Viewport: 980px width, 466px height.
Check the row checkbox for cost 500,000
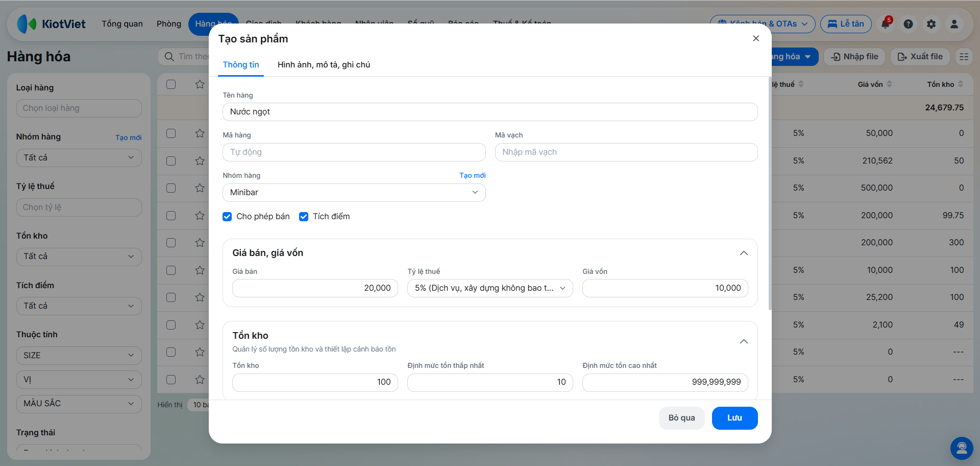coord(171,188)
